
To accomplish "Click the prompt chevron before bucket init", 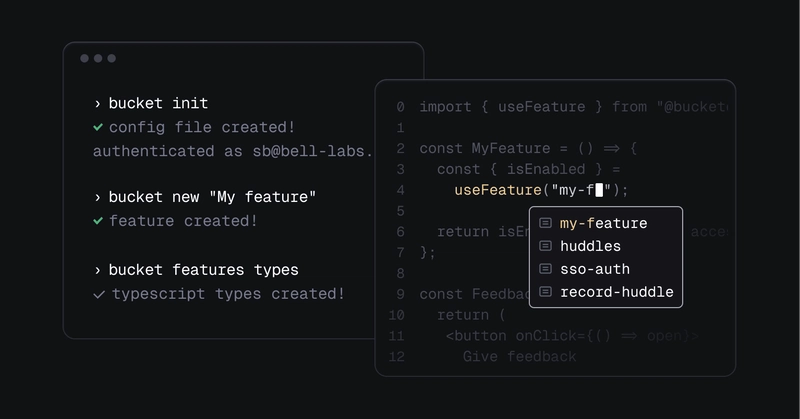I will point(97,104).
